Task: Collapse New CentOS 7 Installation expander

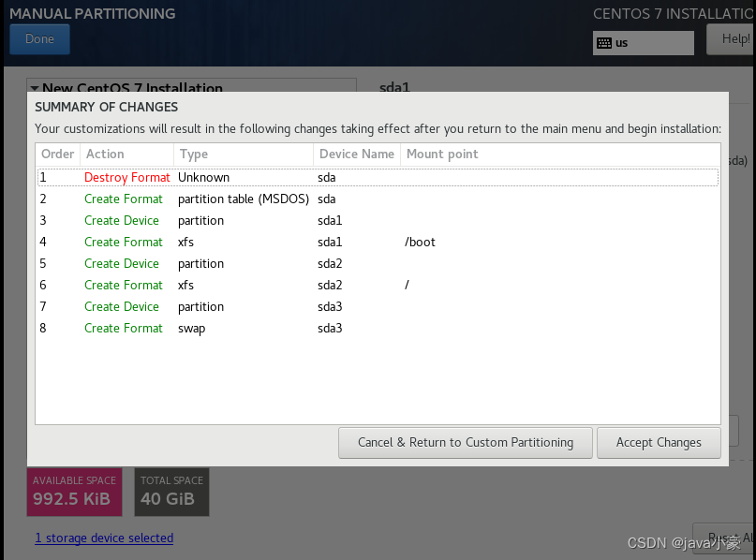Action: tap(35, 88)
